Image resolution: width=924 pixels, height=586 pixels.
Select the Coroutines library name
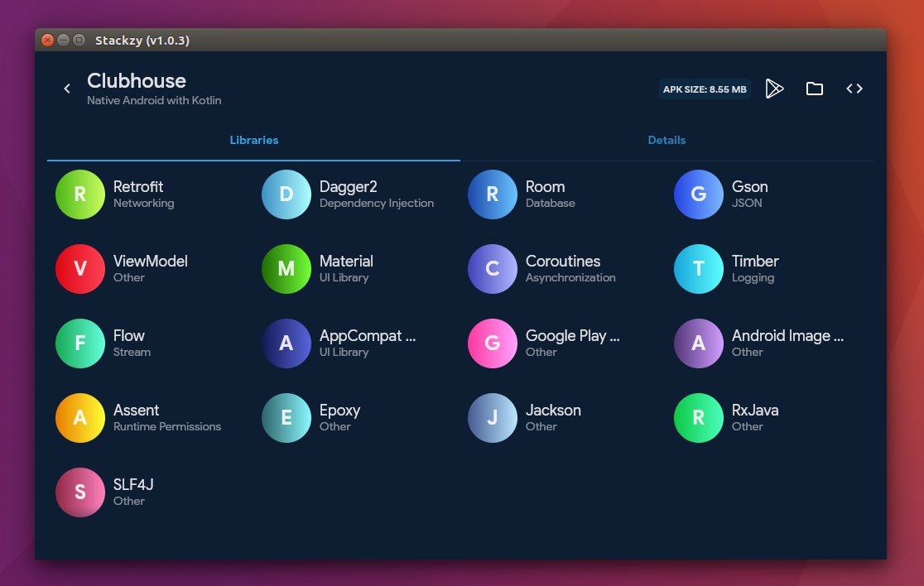coord(563,261)
